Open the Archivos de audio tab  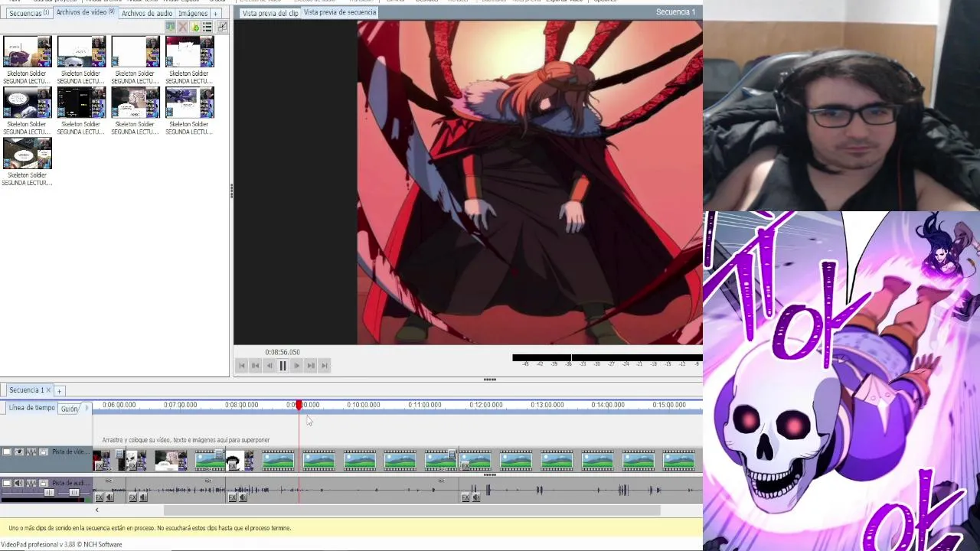click(146, 13)
